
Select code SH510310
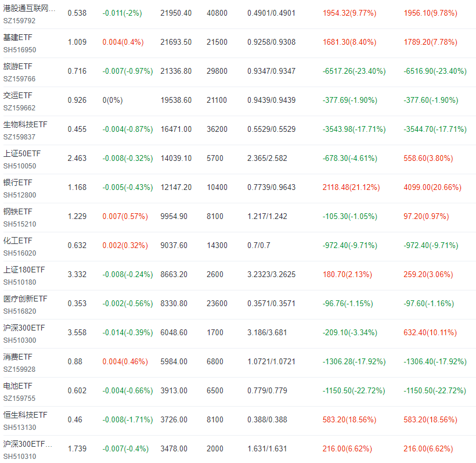coord(20,457)
